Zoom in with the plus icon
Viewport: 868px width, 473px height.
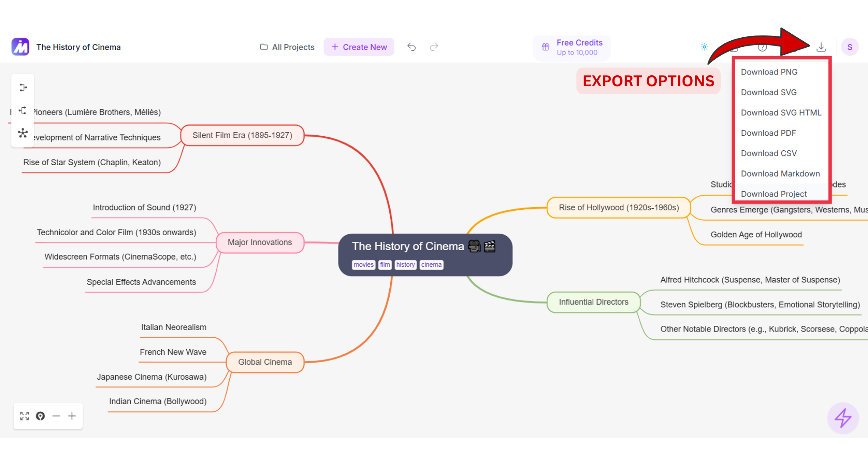pyautogui.click(x=72, y=416)
